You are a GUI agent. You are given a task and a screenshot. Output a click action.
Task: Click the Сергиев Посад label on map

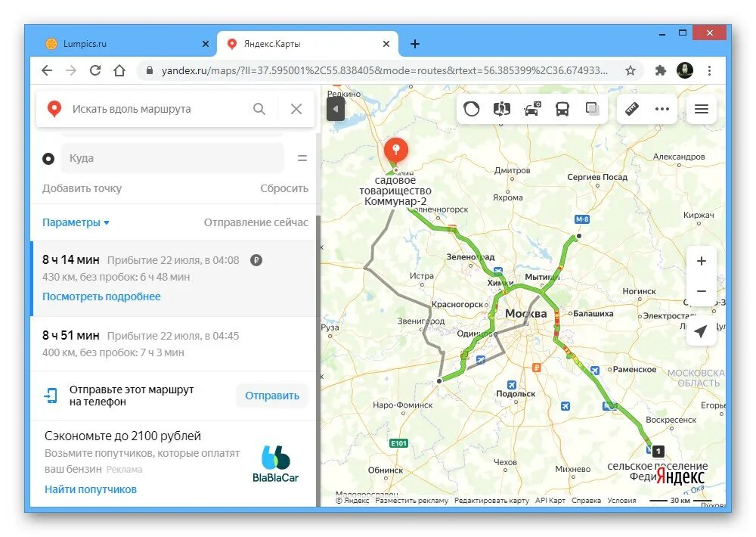597,177
